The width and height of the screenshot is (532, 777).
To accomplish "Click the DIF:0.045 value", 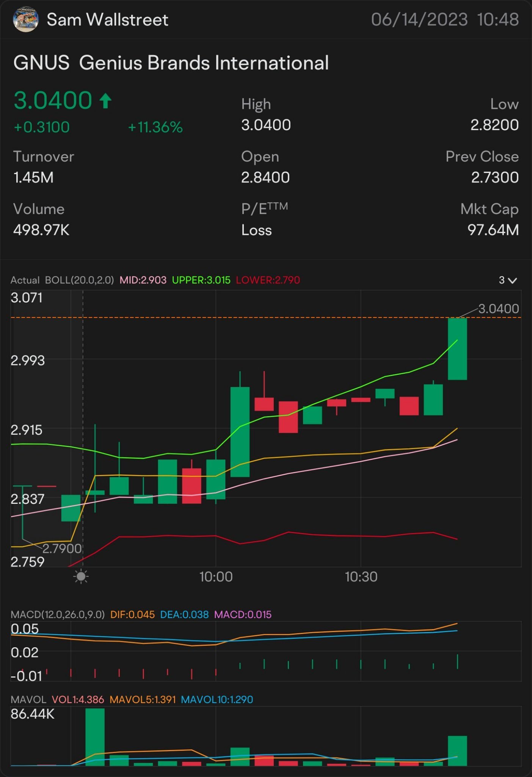I will click(x=132, y=615).
